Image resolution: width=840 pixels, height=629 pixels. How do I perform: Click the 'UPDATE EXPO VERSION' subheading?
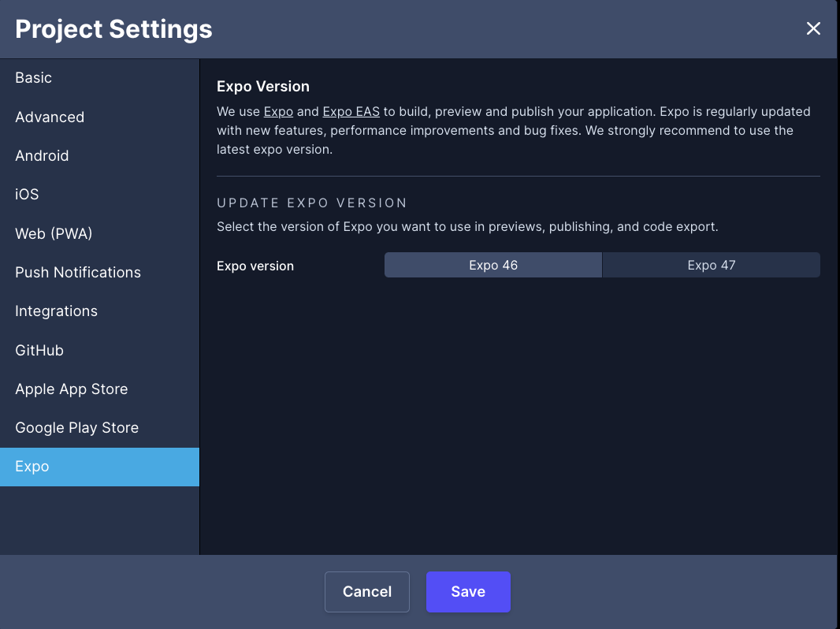click(x=312, y=203)
